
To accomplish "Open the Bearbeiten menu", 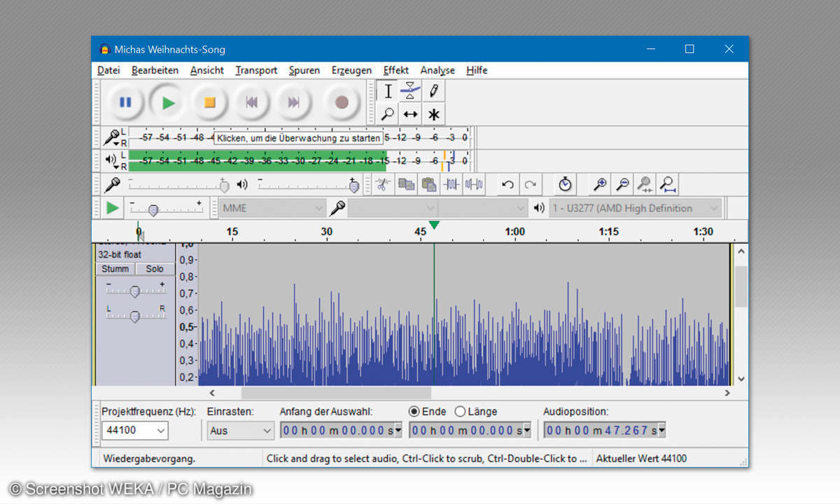I will (155, 70).
